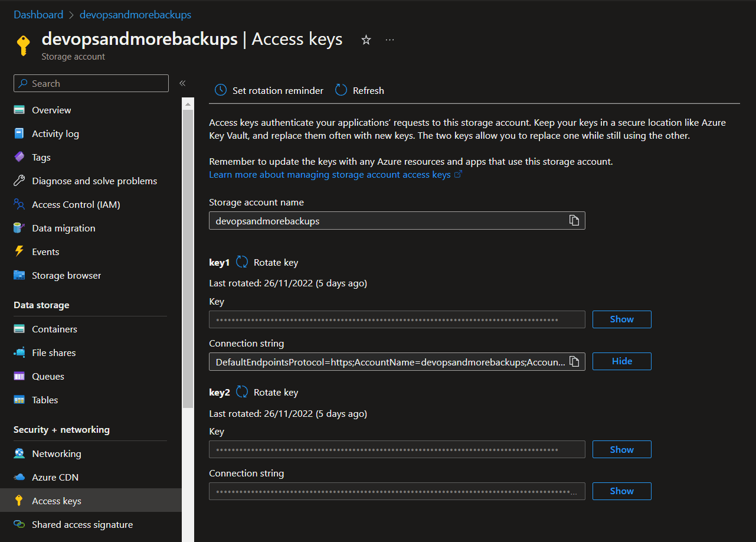756x542 pixels.
Task: Hide the key1 connection string
Action: [621, 361]
